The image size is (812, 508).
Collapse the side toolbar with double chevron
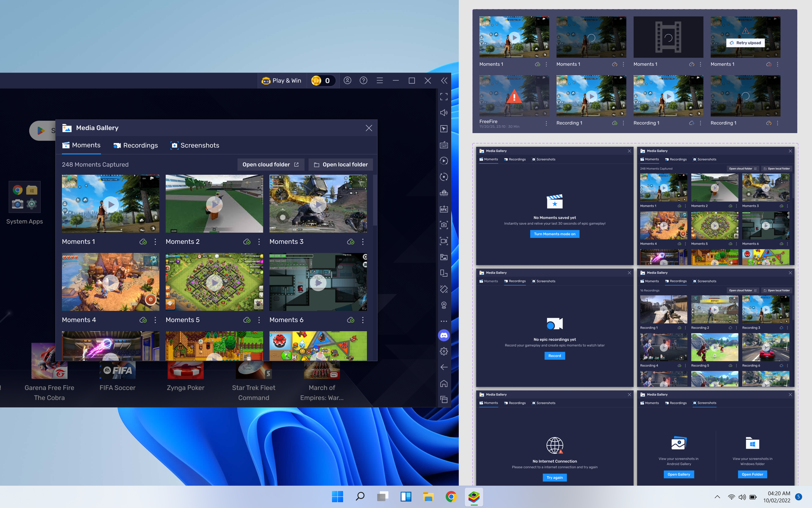click(444, 80)
